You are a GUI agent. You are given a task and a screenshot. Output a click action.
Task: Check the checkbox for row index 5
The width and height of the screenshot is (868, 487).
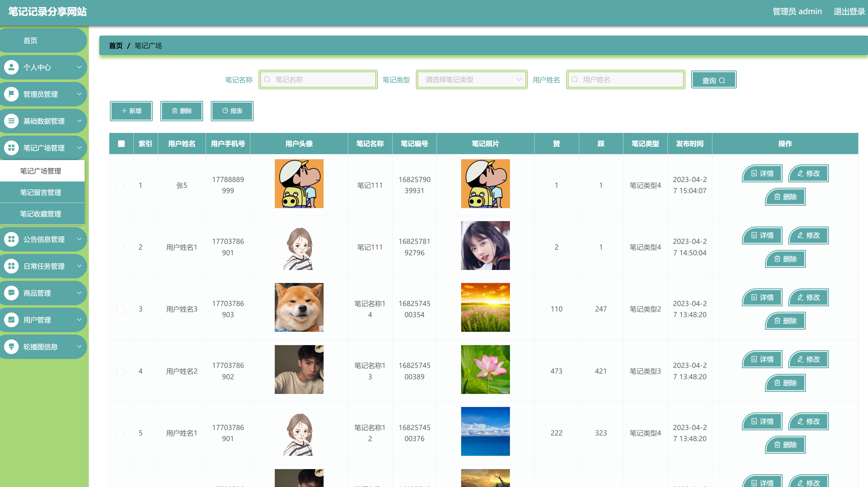click(120, 433)
